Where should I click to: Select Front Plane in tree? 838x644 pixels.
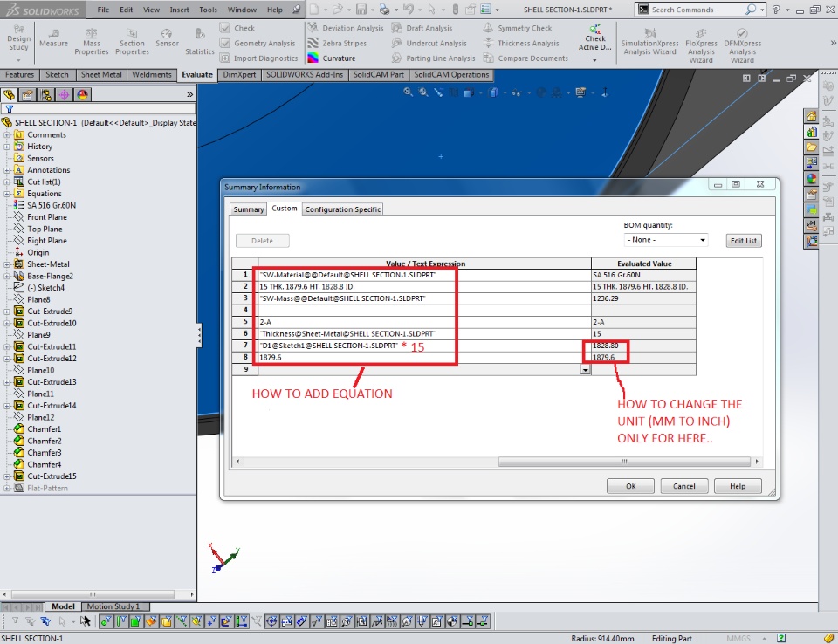47,217
